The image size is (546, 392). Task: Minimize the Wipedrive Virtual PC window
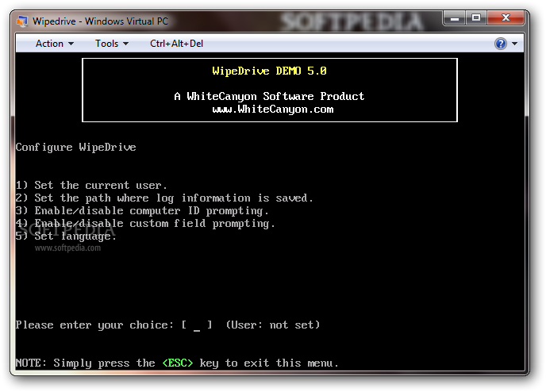click(455, 17)
